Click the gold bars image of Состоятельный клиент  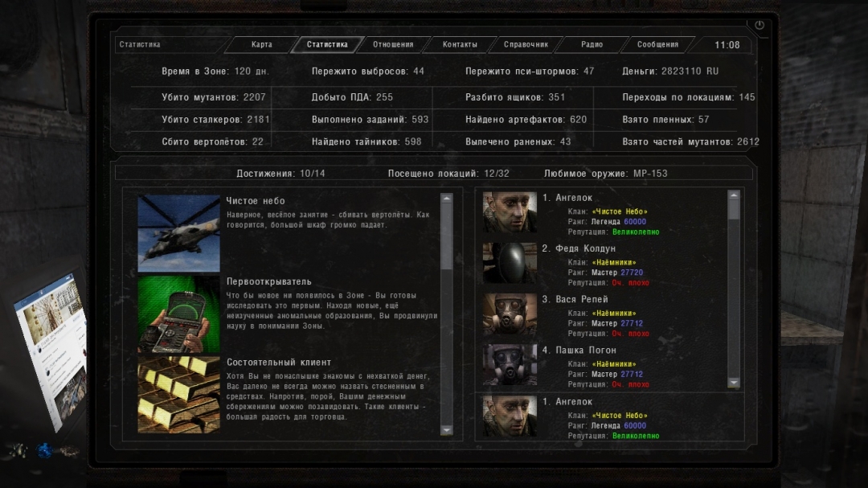click(178, 395)
